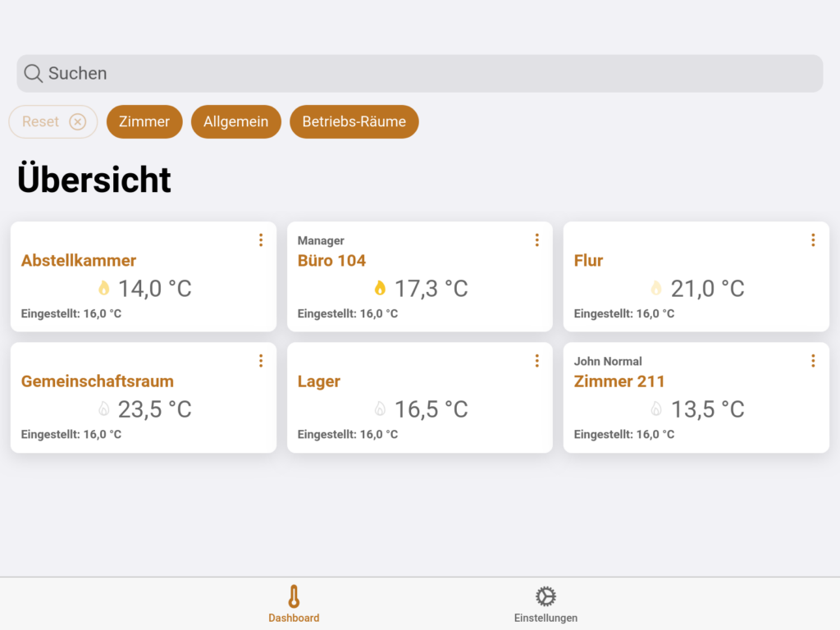Click the magnifying glass search icon

pyautogui.click(x=33, y=74)
